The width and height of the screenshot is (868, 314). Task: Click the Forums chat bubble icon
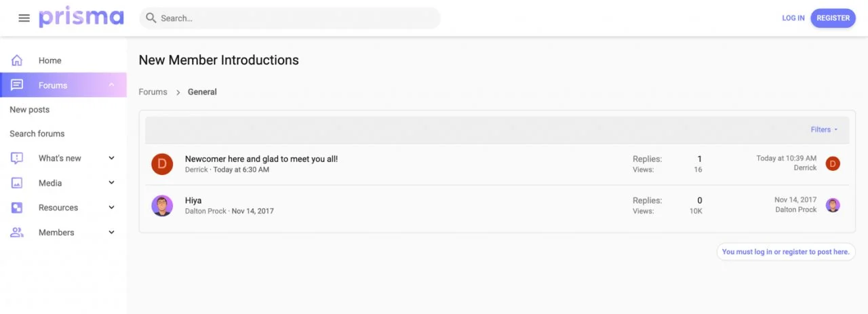pyautogui.click(x=17, y=85)
